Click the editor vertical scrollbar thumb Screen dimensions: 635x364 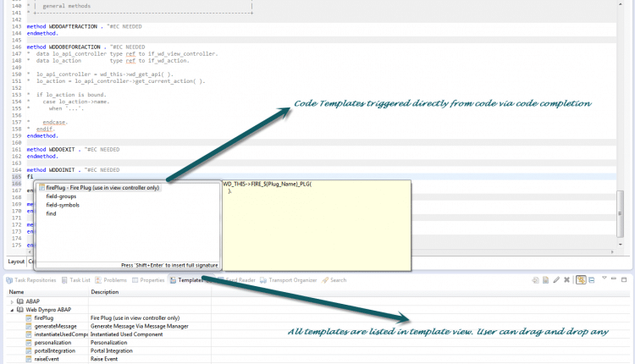point(620,213)
